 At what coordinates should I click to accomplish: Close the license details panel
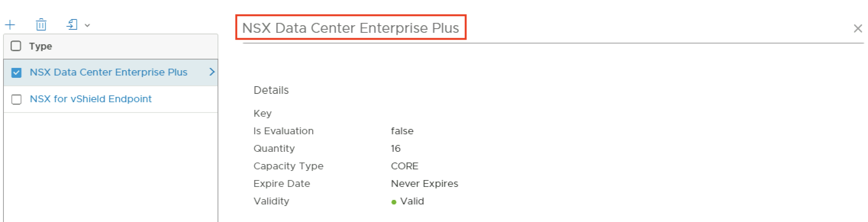(858, 29)
